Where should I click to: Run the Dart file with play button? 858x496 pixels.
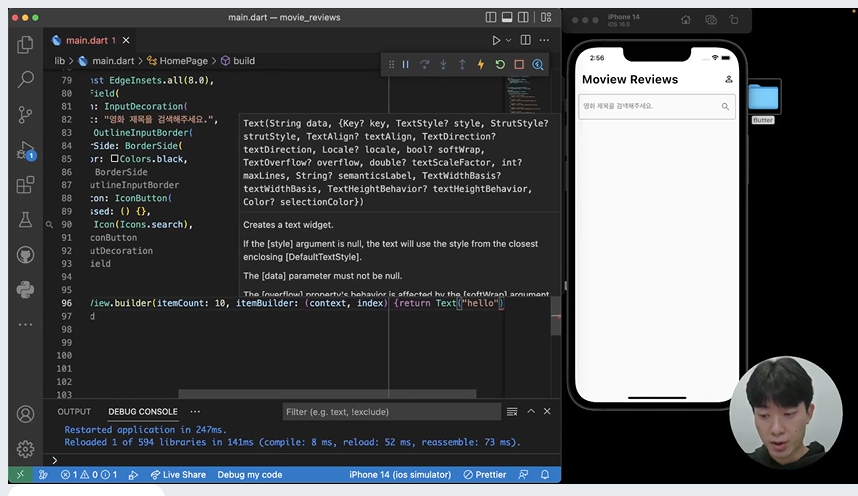(496, 41)
